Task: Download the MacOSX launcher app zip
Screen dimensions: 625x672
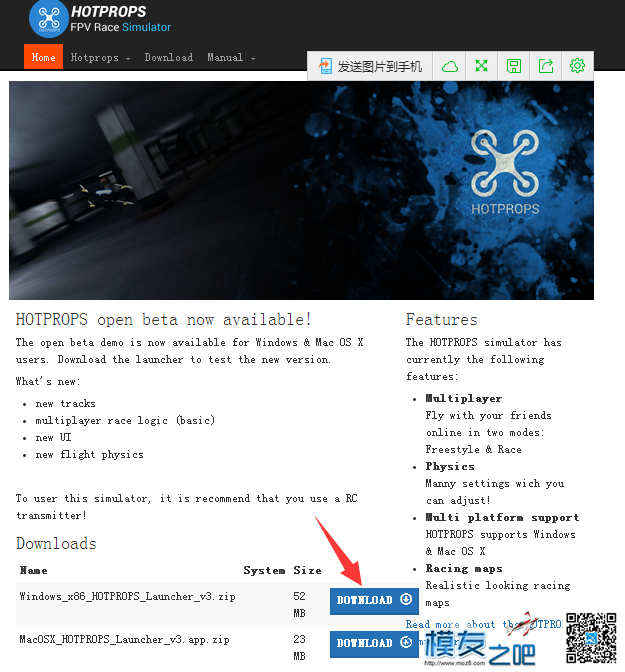Action: 374,643
